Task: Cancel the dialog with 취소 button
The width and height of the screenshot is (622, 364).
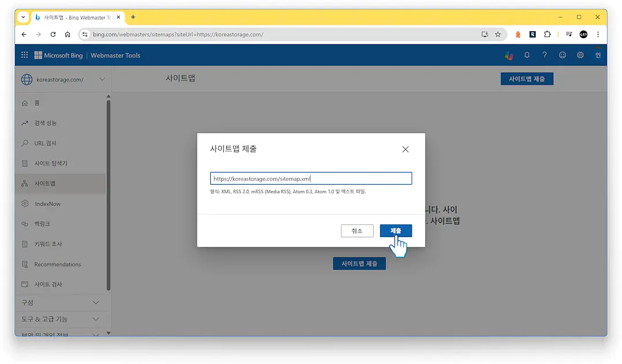Action: (357, 230)
